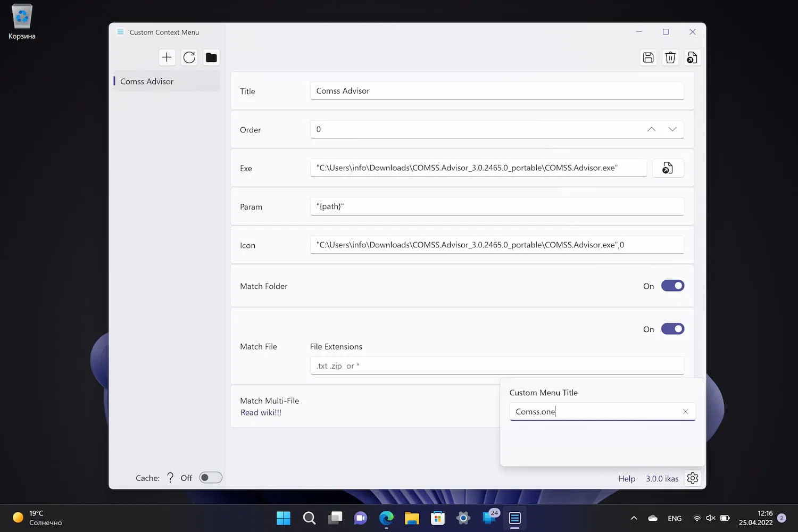This screenshot has height=532, width=798.
Task: Refresh the menu list
Action: click(189, 57)
